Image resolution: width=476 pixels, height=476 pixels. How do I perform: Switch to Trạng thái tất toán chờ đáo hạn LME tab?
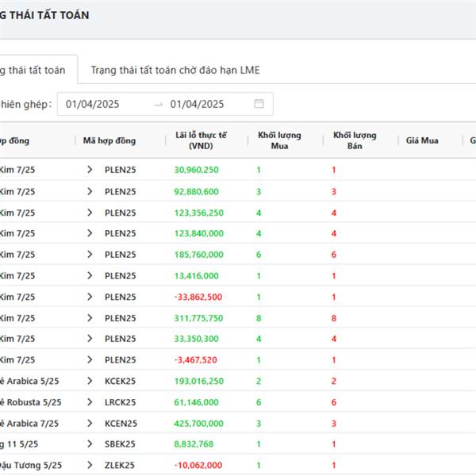coord(175,70)
